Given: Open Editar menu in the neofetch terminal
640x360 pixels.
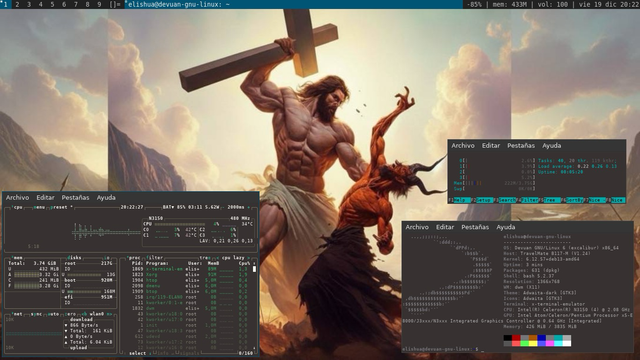Looking at the screenshot, I should click(445, 227).
